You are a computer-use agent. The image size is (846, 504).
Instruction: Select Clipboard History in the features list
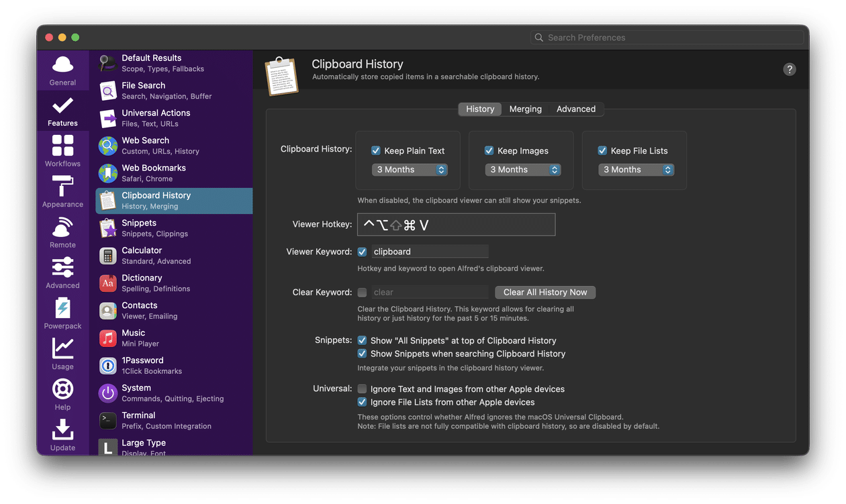[174, 201]
